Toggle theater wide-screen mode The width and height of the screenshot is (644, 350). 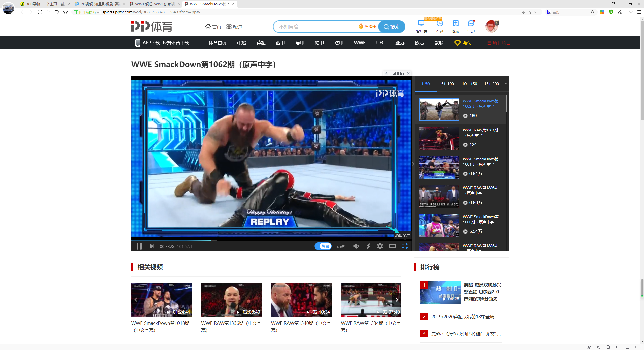[x=392, y=246]
